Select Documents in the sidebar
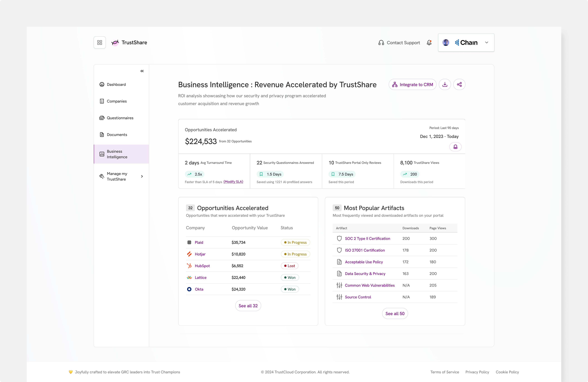 coord(121,134)
